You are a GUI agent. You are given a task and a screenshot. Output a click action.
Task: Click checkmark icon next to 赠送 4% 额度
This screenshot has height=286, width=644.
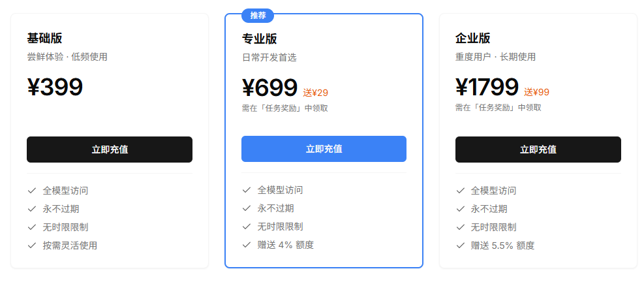[x=247, y=245]
